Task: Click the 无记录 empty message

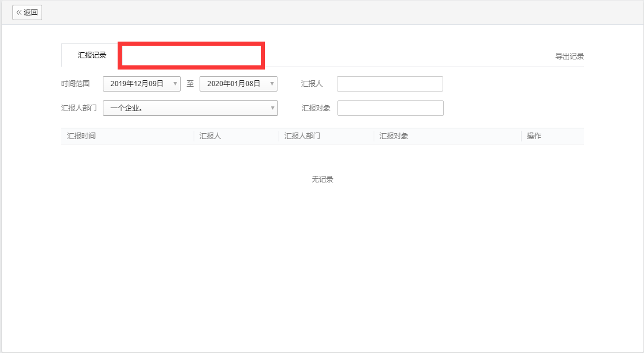Action: [323, 179]
